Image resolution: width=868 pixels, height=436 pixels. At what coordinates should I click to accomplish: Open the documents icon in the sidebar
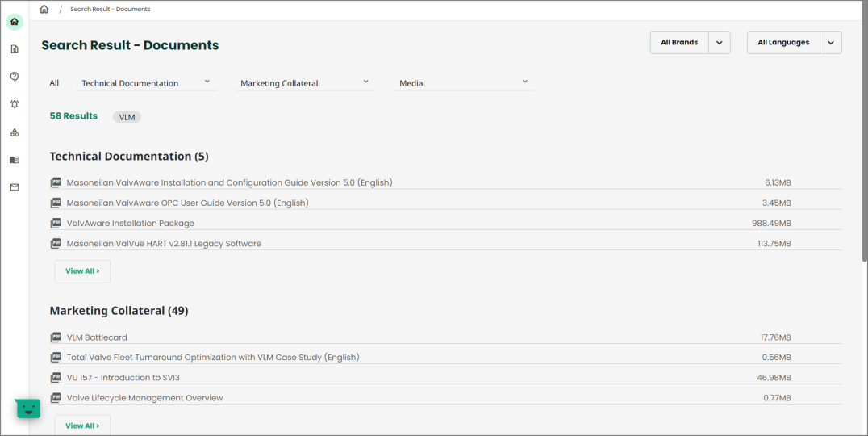[x=15, y=49]
